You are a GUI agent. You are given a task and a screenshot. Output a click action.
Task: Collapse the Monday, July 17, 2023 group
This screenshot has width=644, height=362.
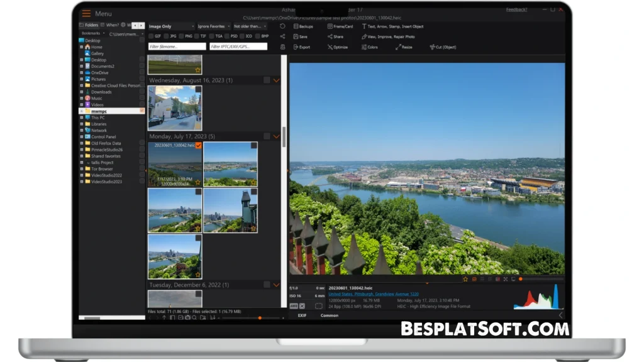275,136
